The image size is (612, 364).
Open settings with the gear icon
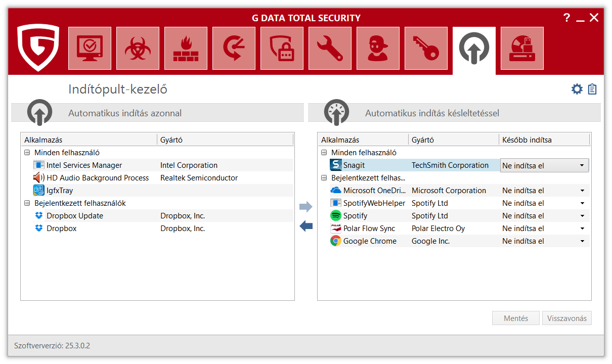point(577,89)
